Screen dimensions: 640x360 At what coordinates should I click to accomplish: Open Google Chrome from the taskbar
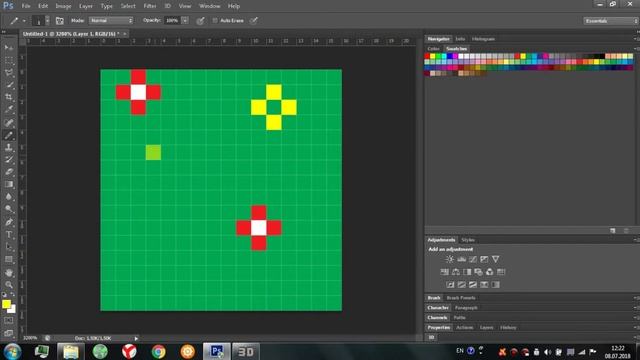(x=158, y=351)
